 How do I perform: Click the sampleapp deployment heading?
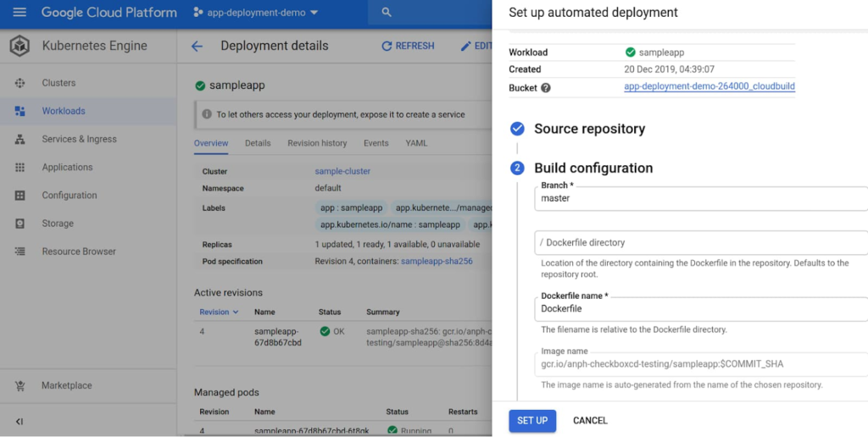(237, 86)
